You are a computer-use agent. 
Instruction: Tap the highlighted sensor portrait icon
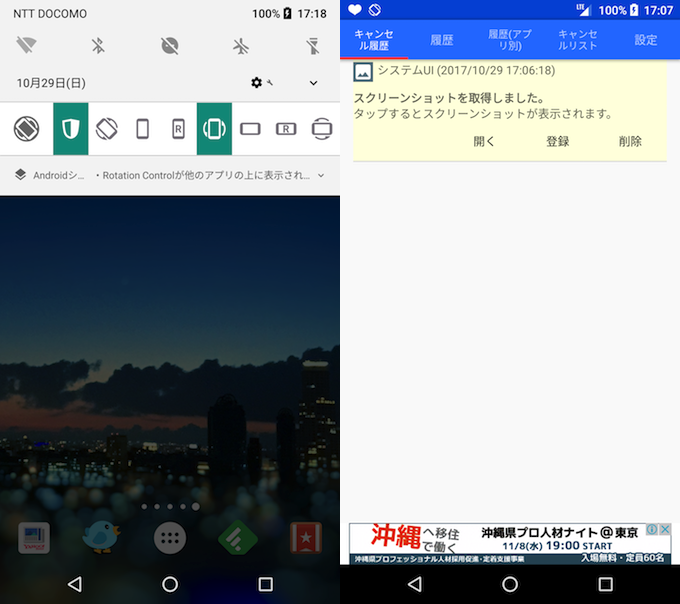tap(214, 129)
